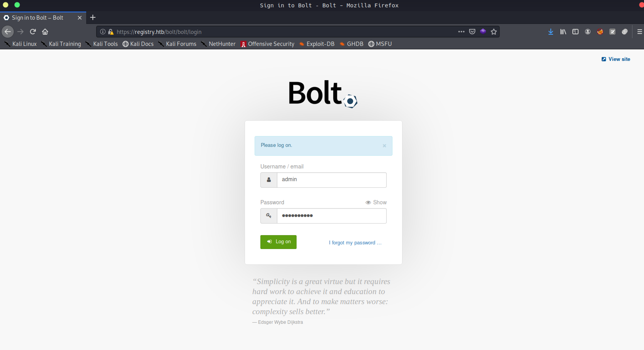Open the browser home page icon

coord(45,32)
